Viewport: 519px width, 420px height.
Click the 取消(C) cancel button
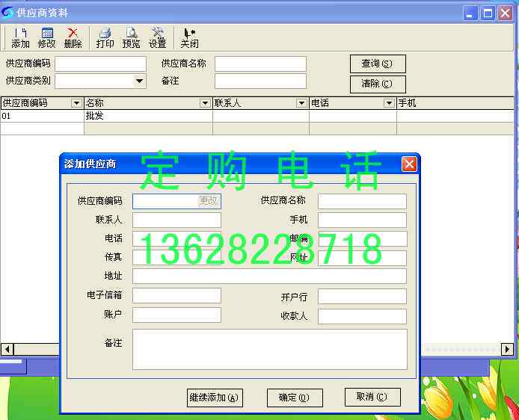coord(372,397)
